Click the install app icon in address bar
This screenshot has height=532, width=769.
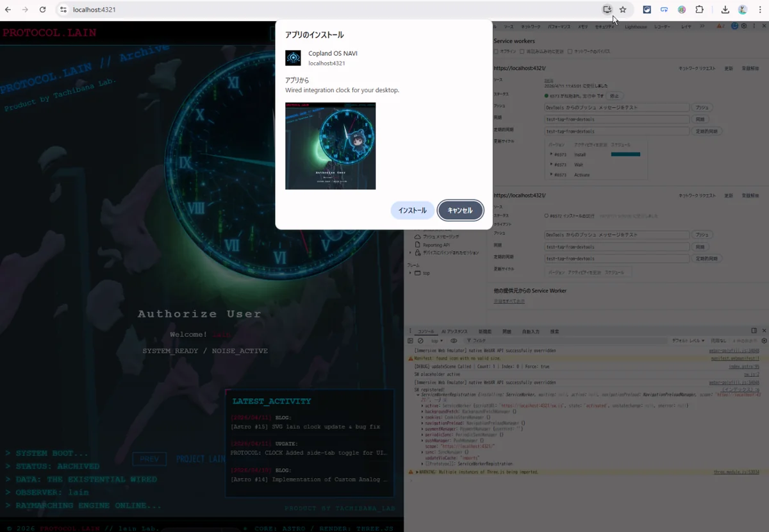(x=607, y=10)
